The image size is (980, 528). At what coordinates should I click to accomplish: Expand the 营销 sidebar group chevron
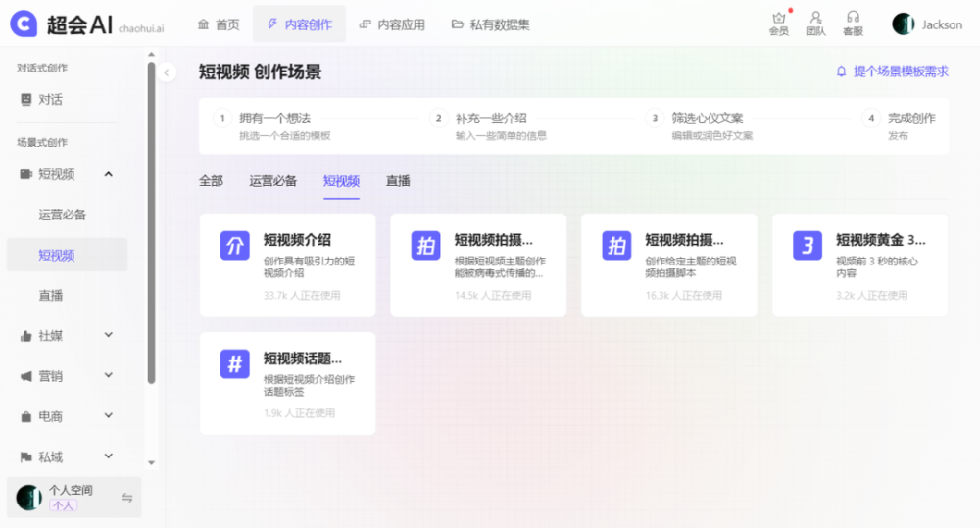coord(108,375)
